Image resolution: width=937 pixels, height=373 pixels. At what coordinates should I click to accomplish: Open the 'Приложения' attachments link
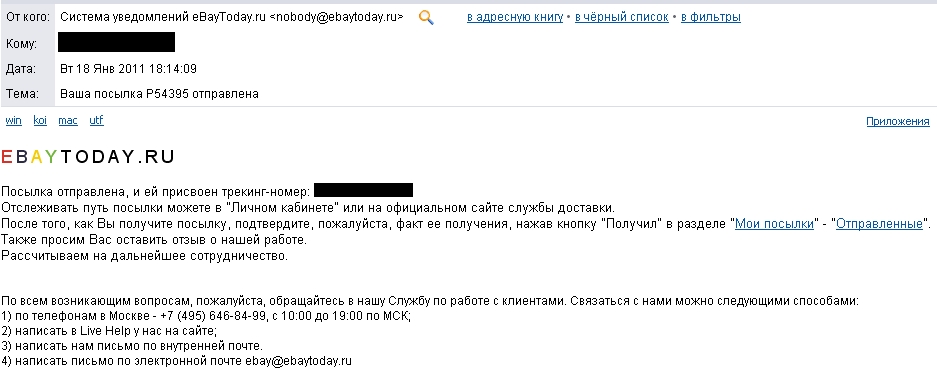click(898, 121)
